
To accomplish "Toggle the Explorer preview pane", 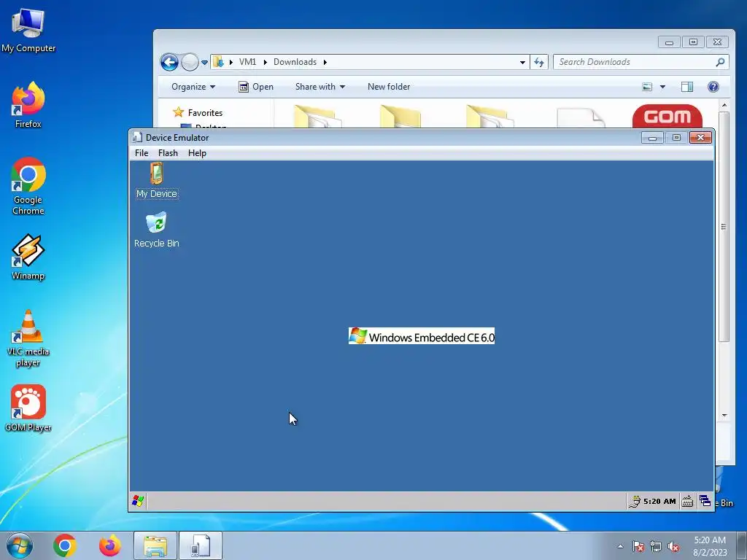I will 687,87.
